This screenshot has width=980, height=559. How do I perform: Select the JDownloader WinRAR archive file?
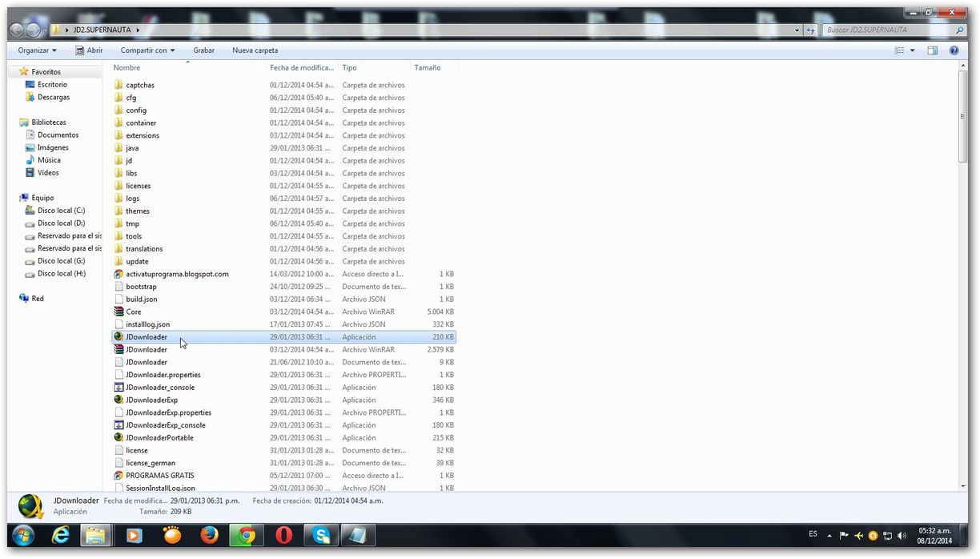tap(284, 350)
